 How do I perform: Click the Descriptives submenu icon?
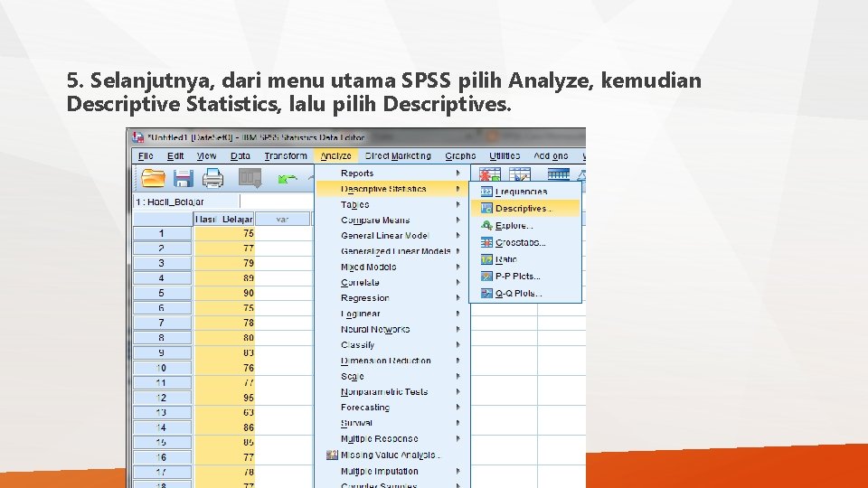tap(486, 209)
